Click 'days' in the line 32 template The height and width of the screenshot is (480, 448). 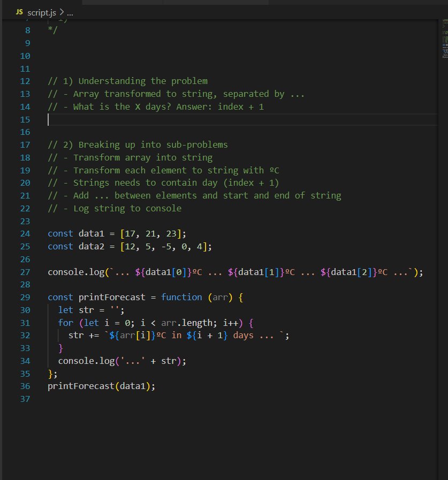pyautogui.click(x=243, y=336)
